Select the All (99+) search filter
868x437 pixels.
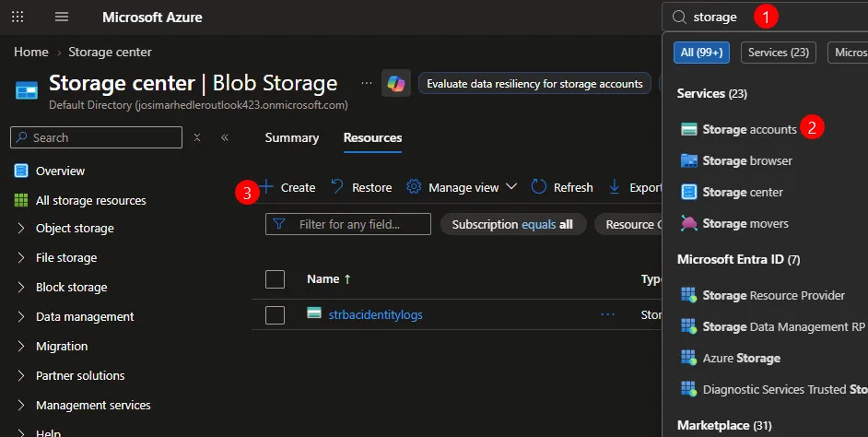coord(701,53)
